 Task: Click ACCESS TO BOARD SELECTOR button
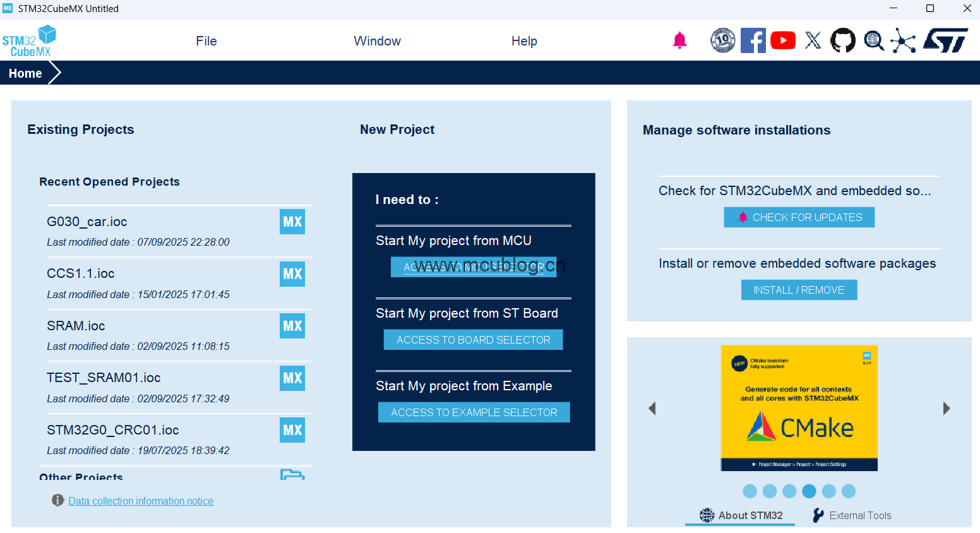pyautogui.click(x=474, y=340)
